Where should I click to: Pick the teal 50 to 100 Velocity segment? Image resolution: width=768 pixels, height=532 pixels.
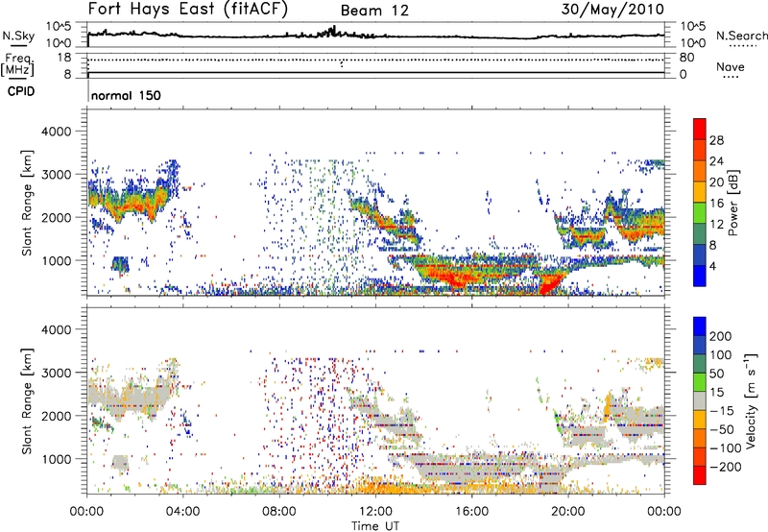(700, 364)
